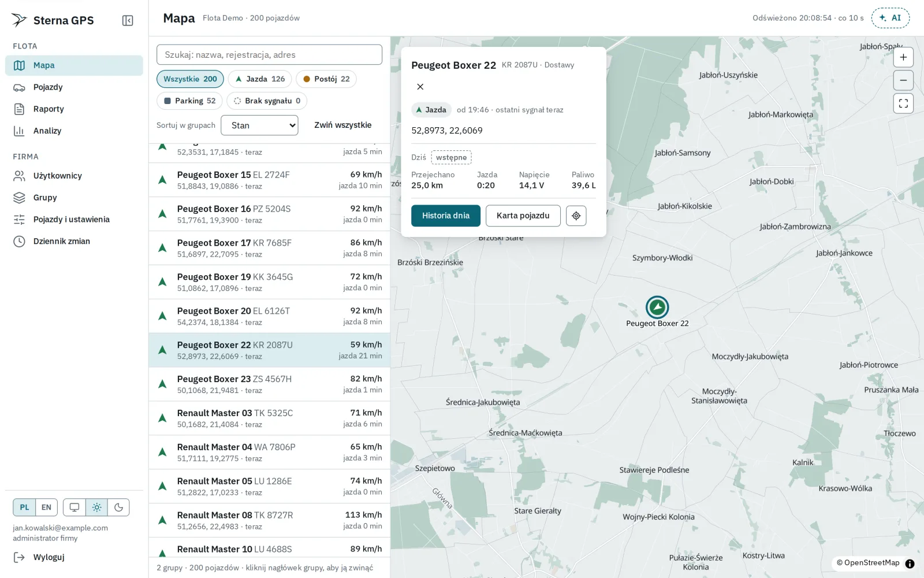Viewport: 924px width, 578px height.
Task: Click the Wyloguj logout icon
Action: click(19, 557)
